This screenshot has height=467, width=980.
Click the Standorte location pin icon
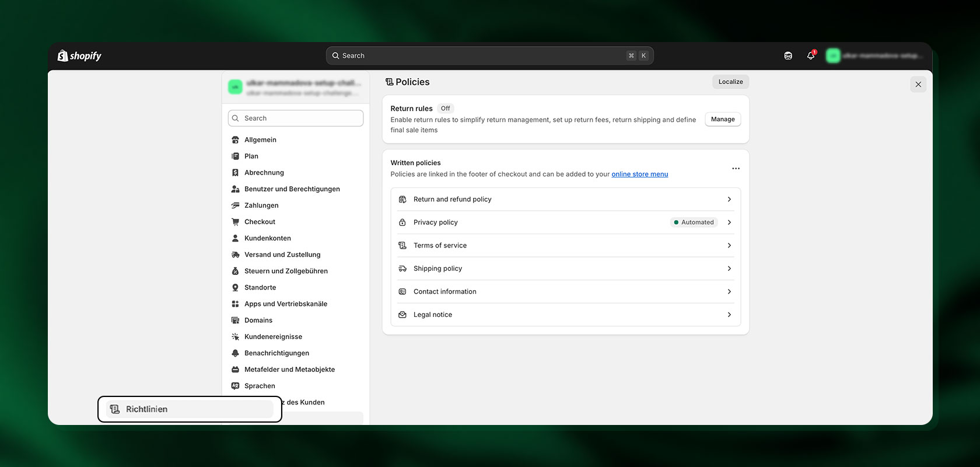[x=235, y=287]
